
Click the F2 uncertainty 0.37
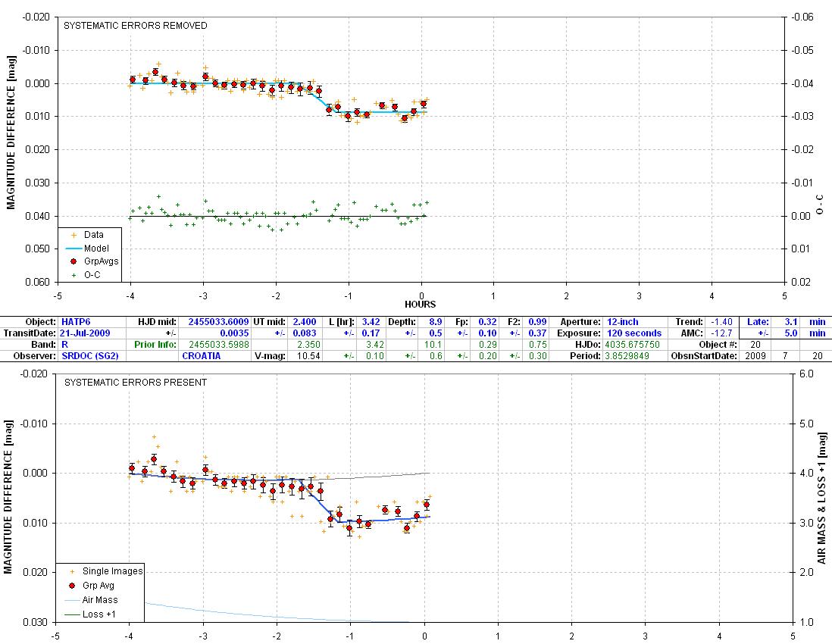tap(537, 333)
